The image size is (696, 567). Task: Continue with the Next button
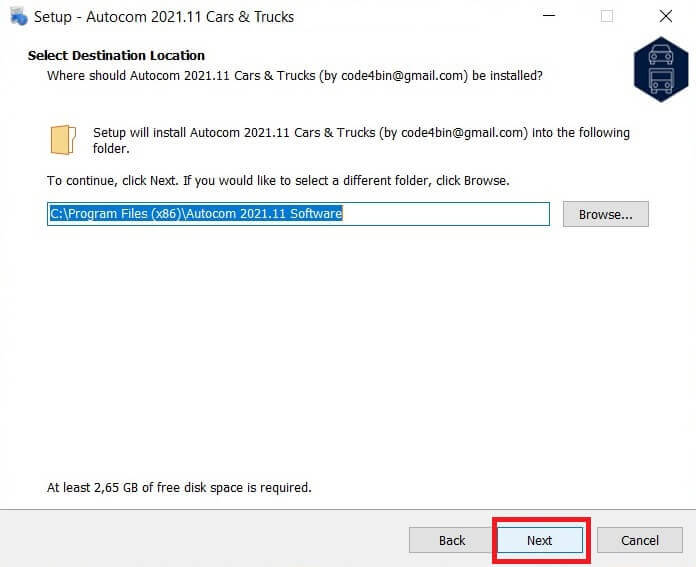tap(540, 540)
